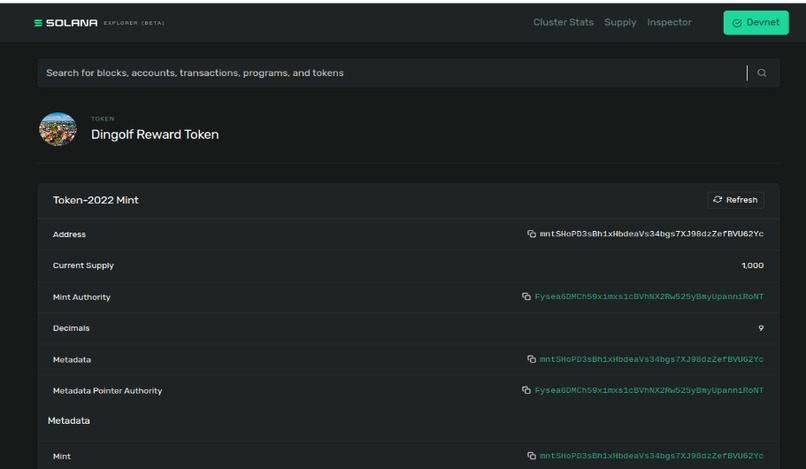Image resolution: width=806 pixels, height=469 pixels.
Task: Open the Devnet cluster selector
Action: coord(756,23)
